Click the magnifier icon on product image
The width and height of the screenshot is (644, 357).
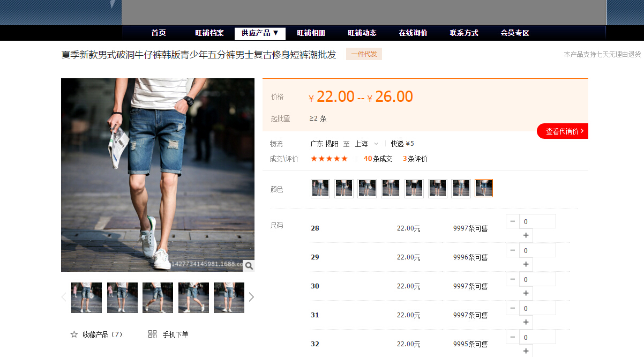[x=249, y=265]
